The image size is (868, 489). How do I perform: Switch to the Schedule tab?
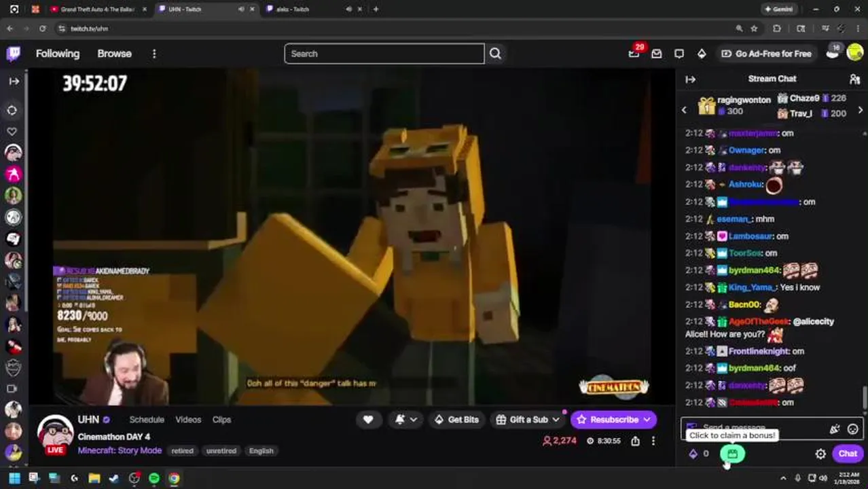(147, 420)
